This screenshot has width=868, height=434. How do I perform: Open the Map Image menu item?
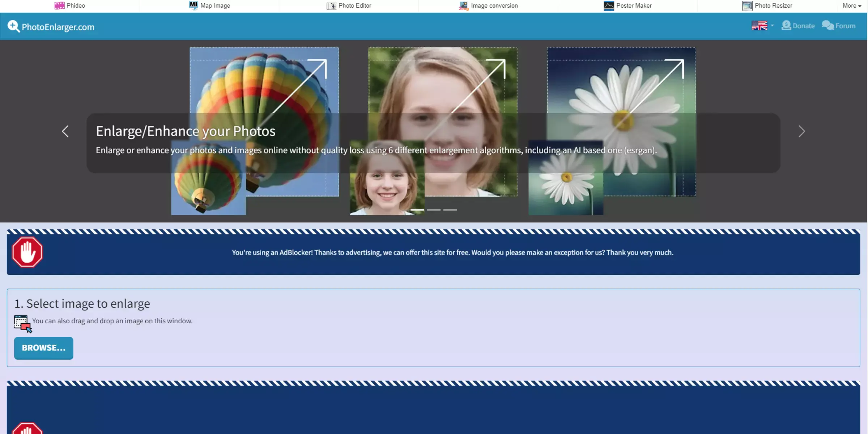pos(209,6)
